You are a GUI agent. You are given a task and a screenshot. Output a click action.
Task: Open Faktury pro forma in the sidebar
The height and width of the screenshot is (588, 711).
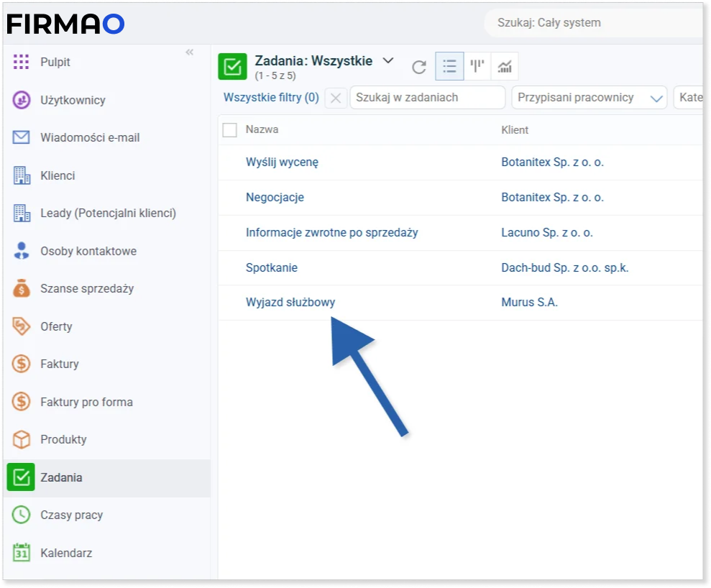tap(86, 402)
